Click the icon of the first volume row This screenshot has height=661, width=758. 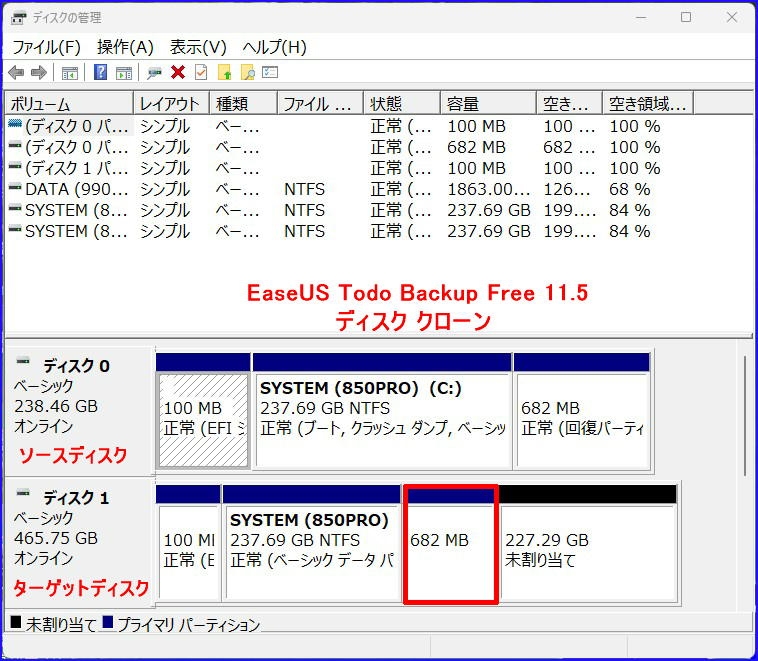(x=15, y=123)
